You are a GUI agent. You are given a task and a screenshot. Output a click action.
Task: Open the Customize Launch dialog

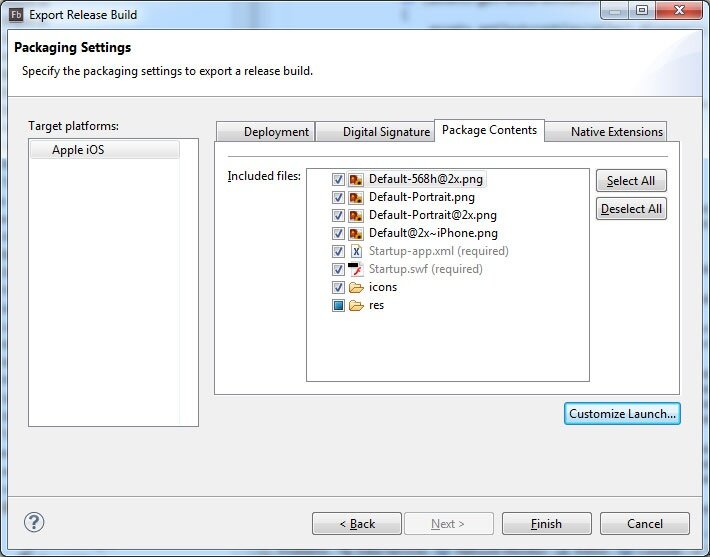coord(622,414)
